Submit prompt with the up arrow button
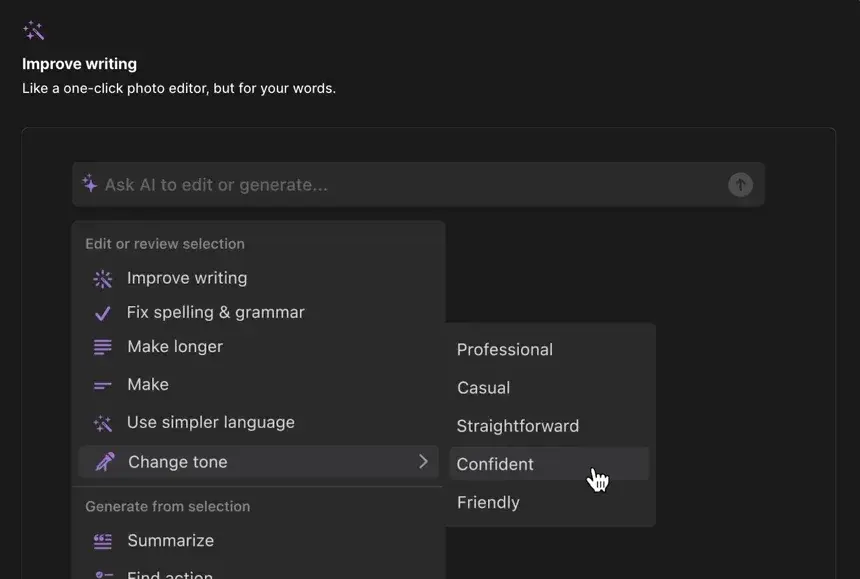 (740, 185)
